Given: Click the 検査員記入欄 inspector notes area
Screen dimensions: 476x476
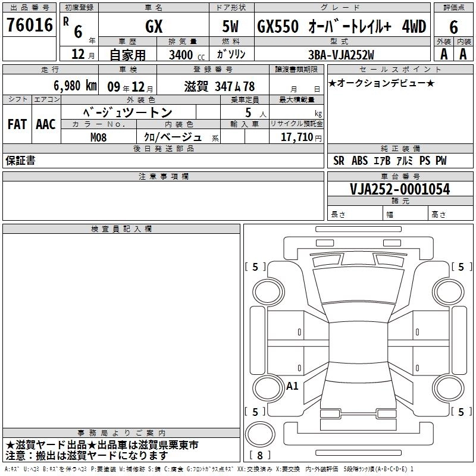Looking at the screenshot, I should tap(121, 331).
